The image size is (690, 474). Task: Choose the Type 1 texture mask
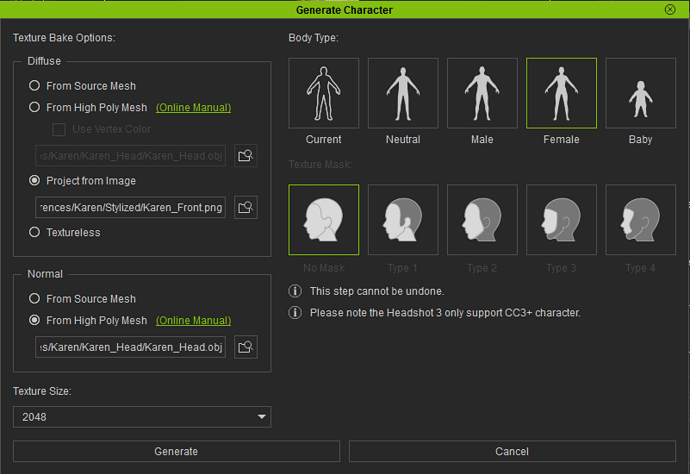coord(403,220)
